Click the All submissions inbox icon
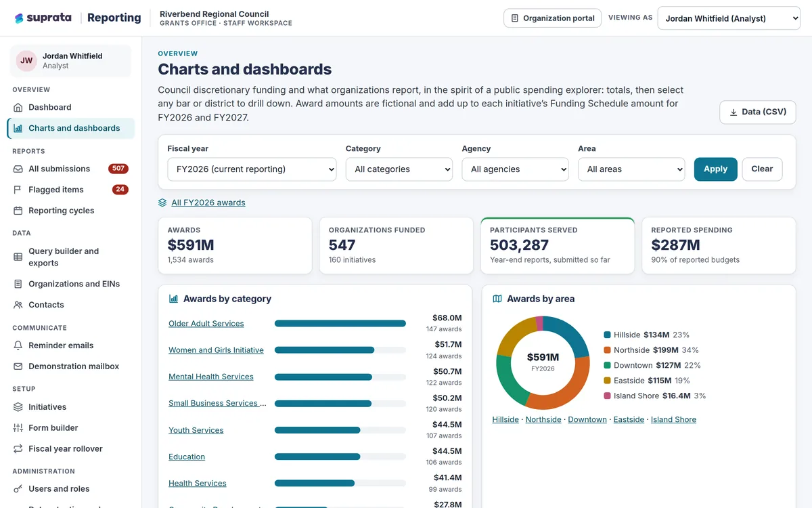 [18, 169]
